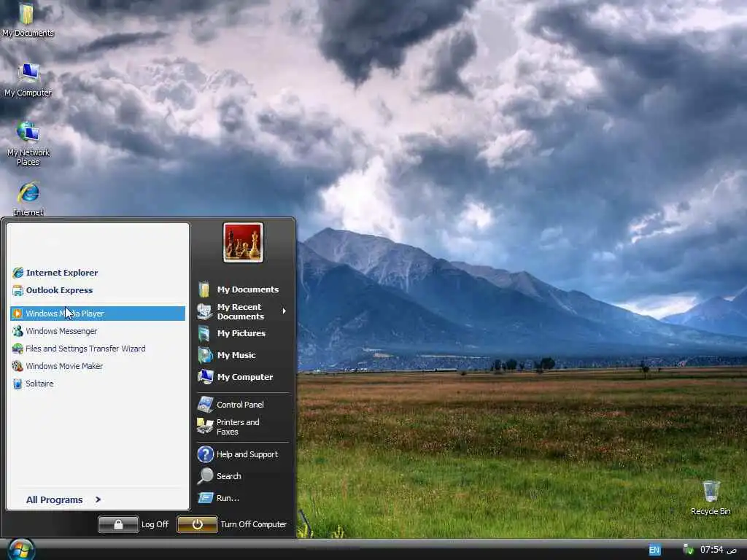Screen dimensions: 747x560
Task: Open Internet desktop shortcut icon
Action: coord(28,199)
